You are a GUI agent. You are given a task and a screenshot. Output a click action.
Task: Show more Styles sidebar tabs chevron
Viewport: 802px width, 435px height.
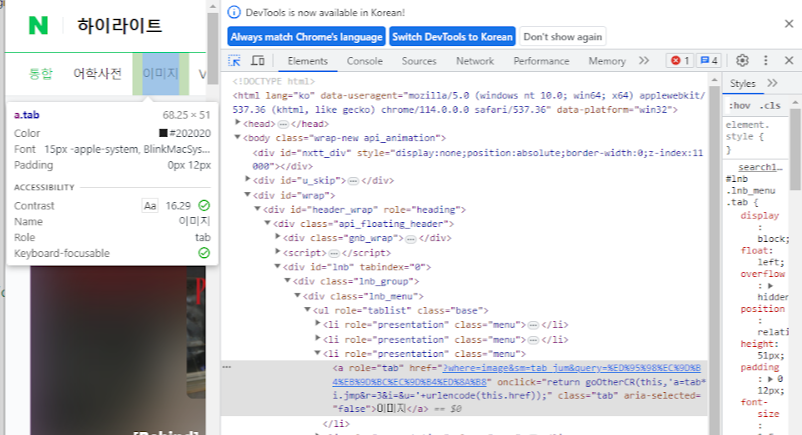[772, 83]
